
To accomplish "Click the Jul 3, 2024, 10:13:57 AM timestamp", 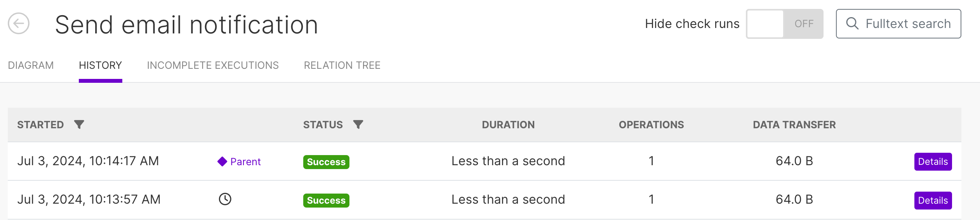I will (89, 199).
